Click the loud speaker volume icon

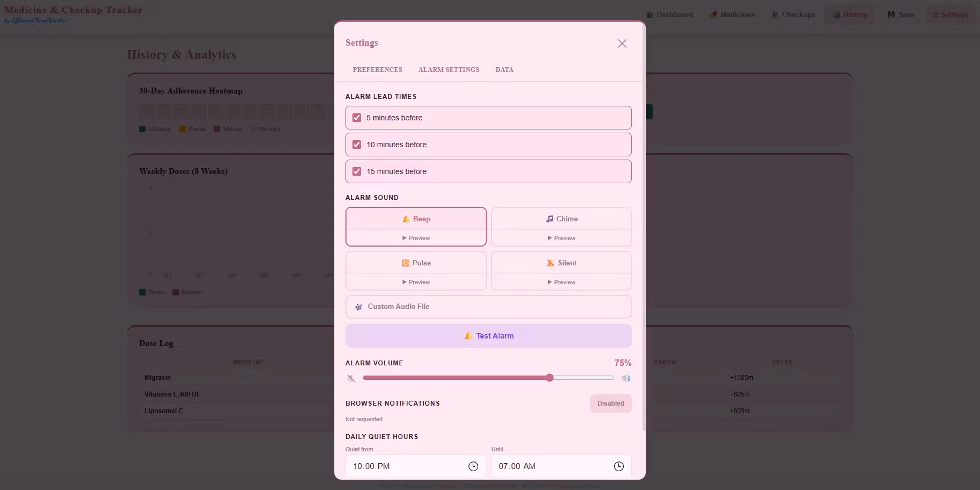(x=626, y=378)
